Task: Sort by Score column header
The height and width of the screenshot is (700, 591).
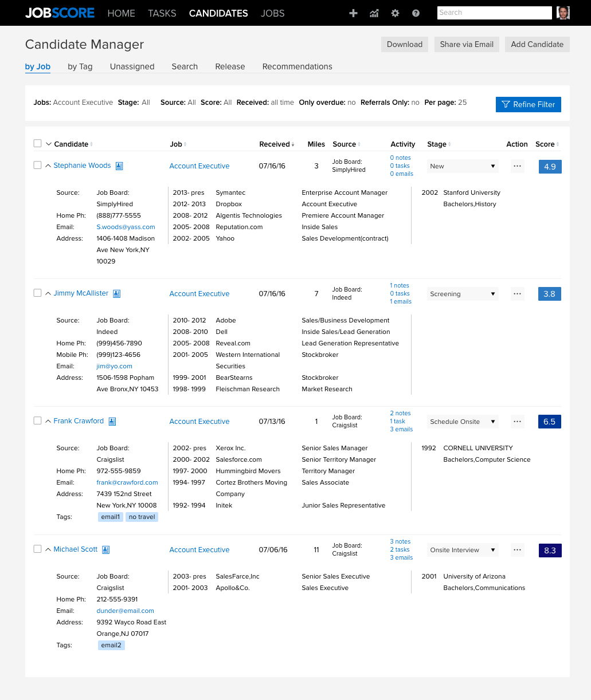Action: 547,144
